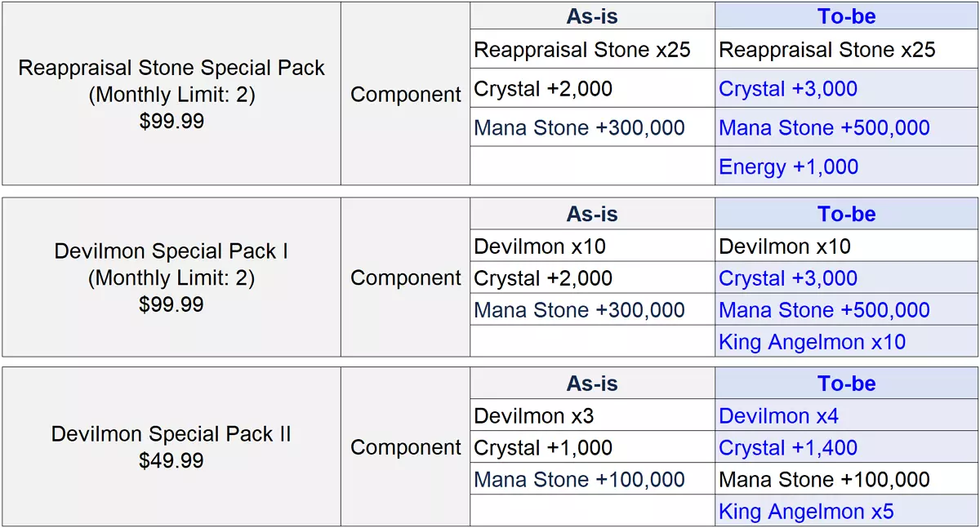Click To-be Mana Stone +100,000 cell
Screen dimensions: 980x528
click(824, 480)
